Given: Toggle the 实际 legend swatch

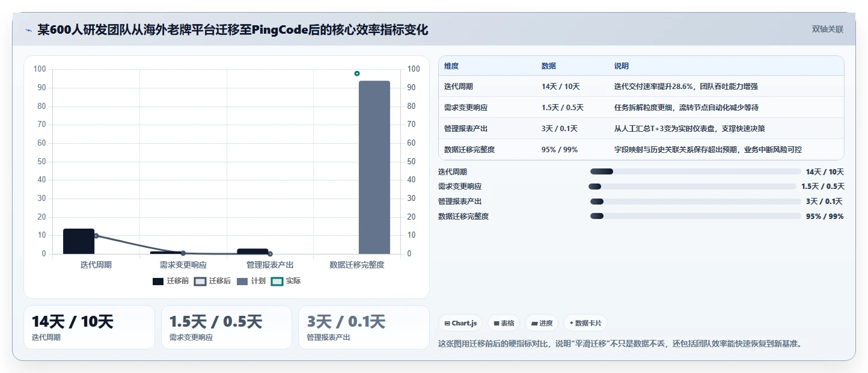Looking at the screenshot, I should [277, 281].
